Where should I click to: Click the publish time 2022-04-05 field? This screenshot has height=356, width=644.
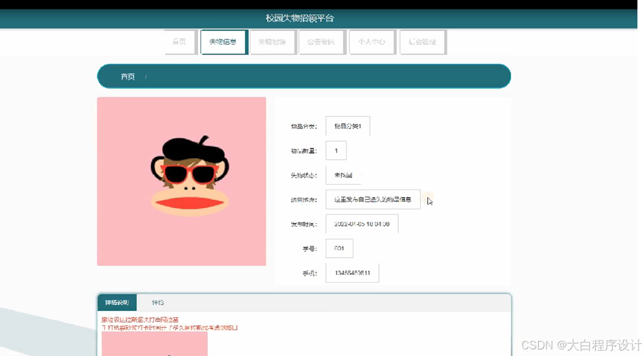[362, 224]
